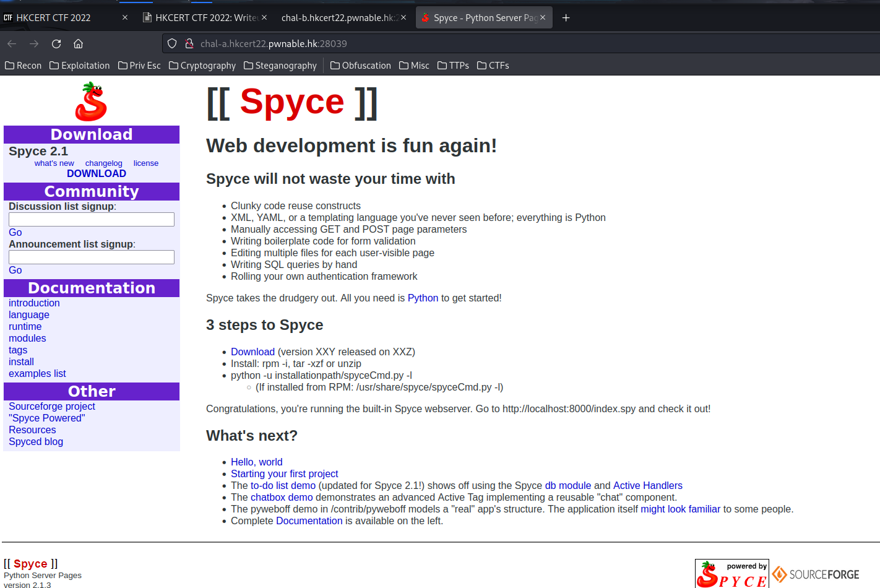Open the chatbox demo link
The height and width of the screenshot is (588, 880).
point(282,498)
